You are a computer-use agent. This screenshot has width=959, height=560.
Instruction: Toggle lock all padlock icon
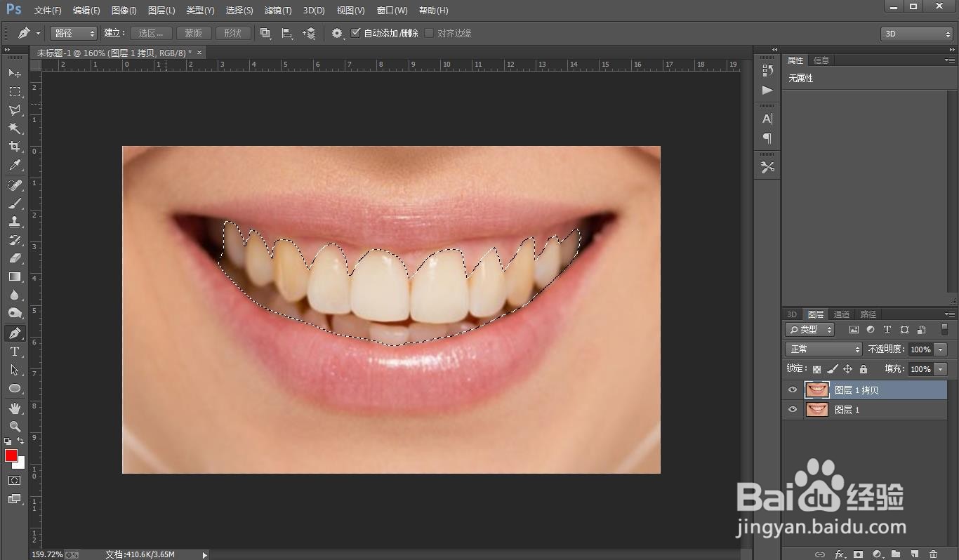pyautogui.click(x=863, y=369)
